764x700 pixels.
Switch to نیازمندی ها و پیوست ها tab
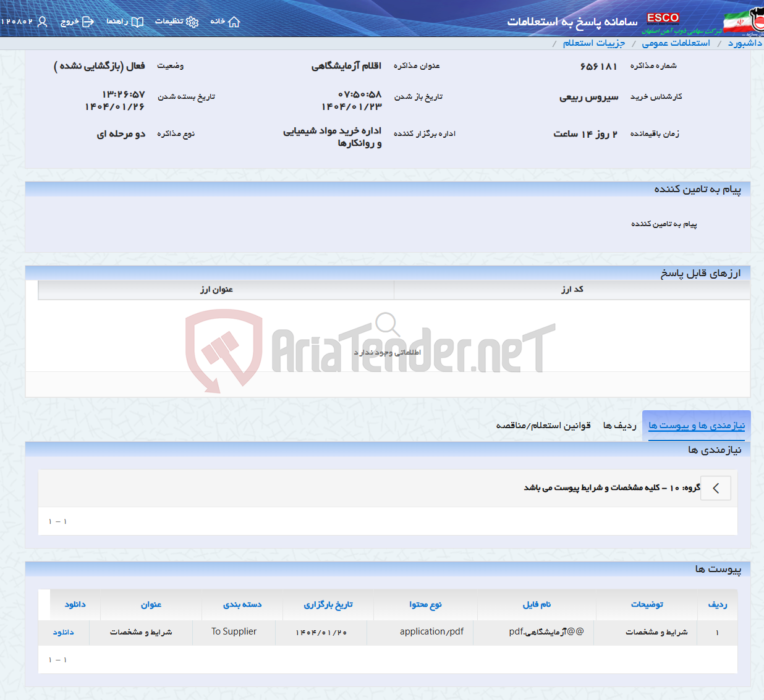[697, 426]
